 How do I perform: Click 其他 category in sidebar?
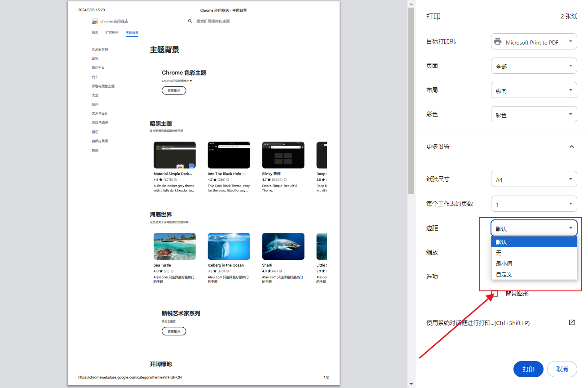pos(95,151)
